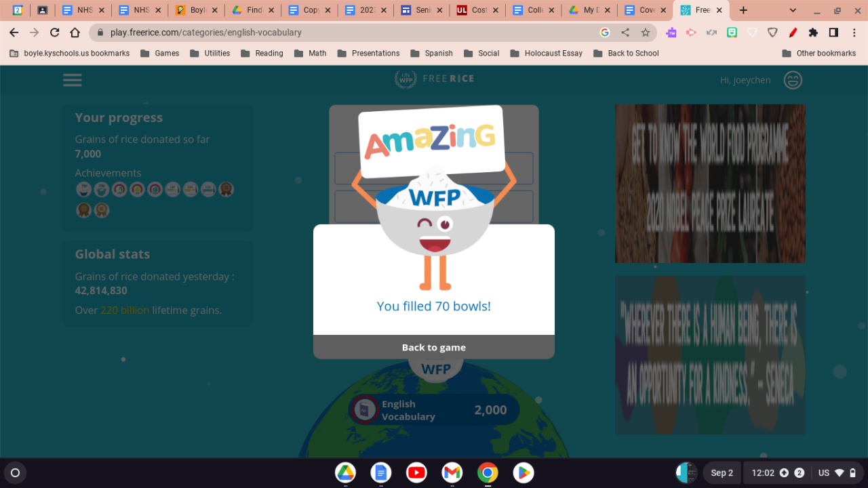Image resolution: width=868 pixels, height=488 pixels.
Task: Click the Hi, joeychen greeting
Action: point(745,80)
